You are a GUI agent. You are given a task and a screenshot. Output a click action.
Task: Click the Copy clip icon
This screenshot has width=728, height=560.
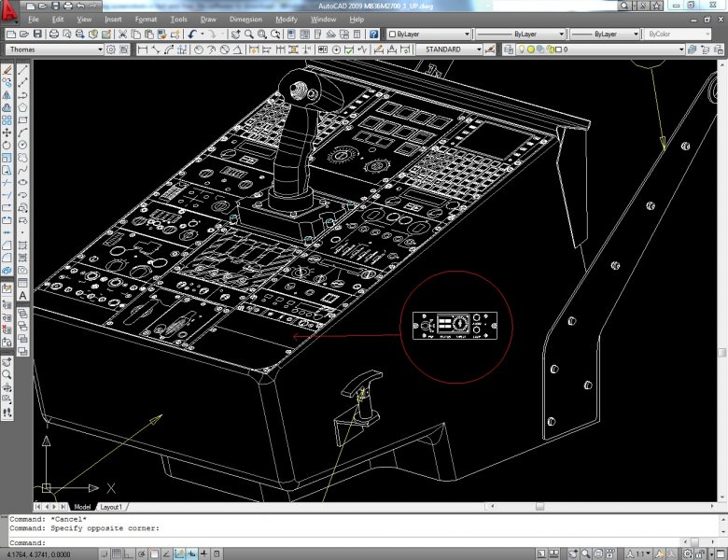coord(136,34)
